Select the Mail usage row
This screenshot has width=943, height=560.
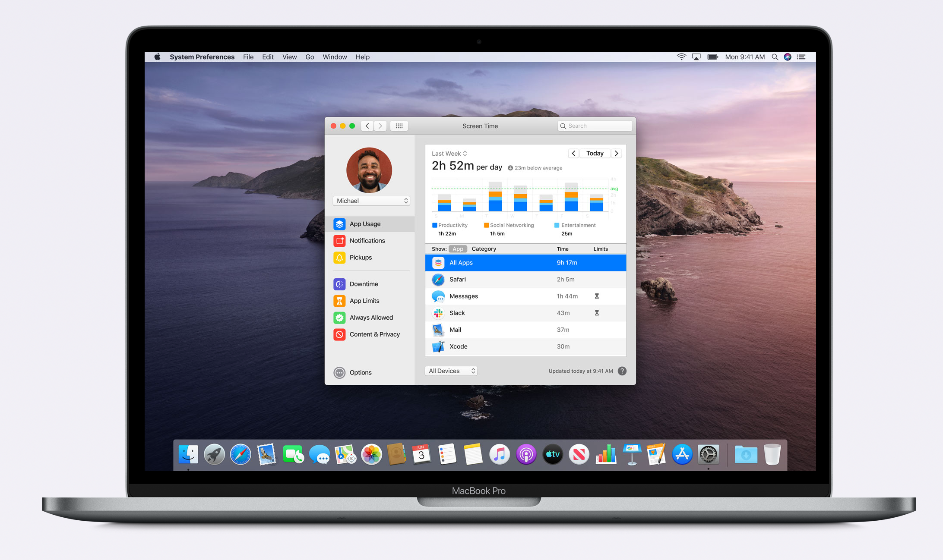tap(525, 330)
